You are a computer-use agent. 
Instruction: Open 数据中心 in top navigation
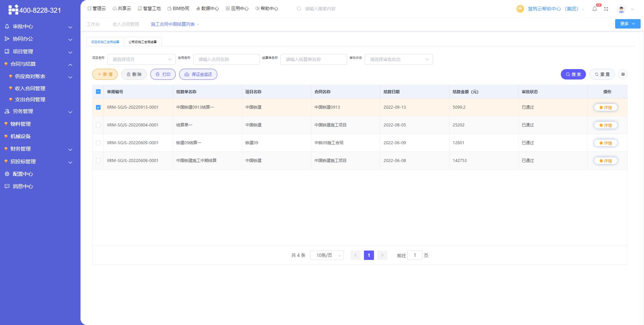(208, 8)
